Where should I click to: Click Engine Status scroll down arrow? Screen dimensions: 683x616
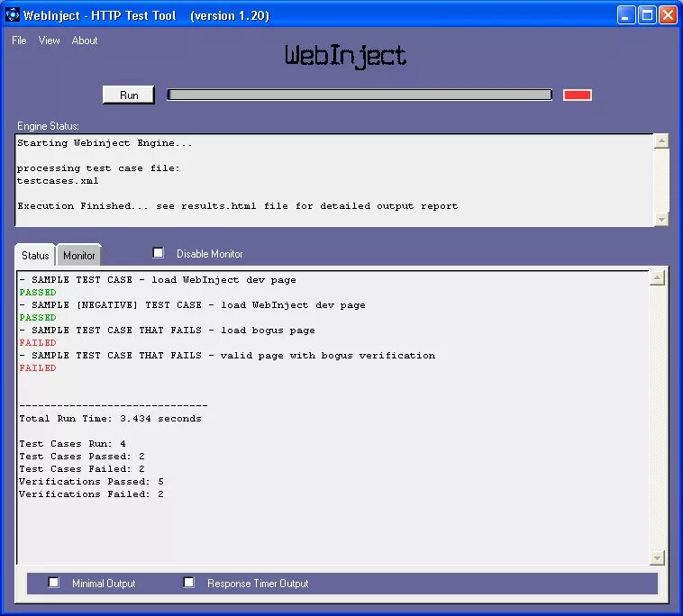[x=661, y=219]
